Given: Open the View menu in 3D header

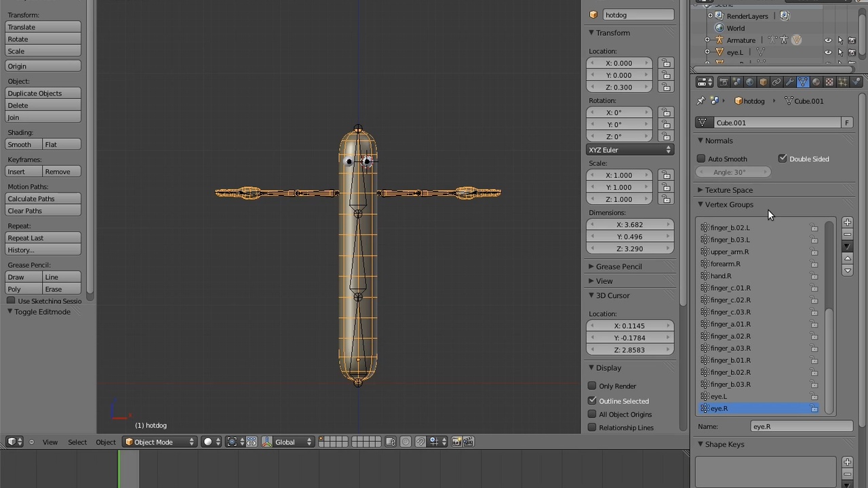Looking at the screenshot, I should [x=50, y=442].
